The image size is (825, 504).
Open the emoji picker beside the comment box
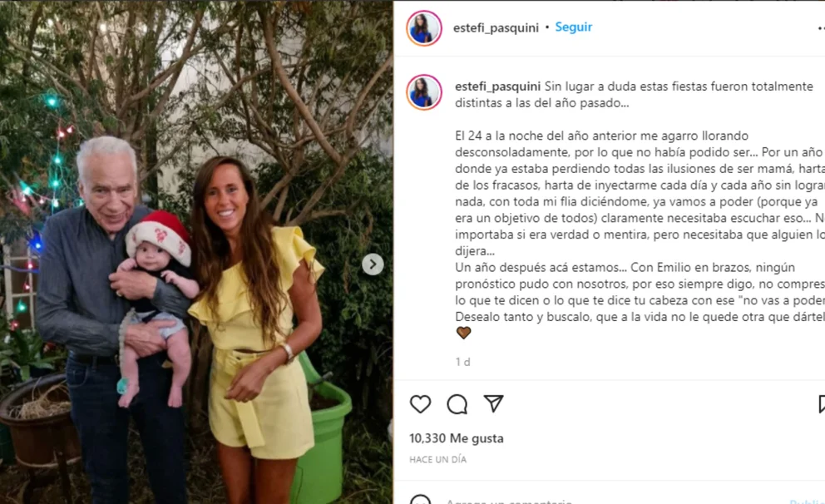tap(420, 500)
